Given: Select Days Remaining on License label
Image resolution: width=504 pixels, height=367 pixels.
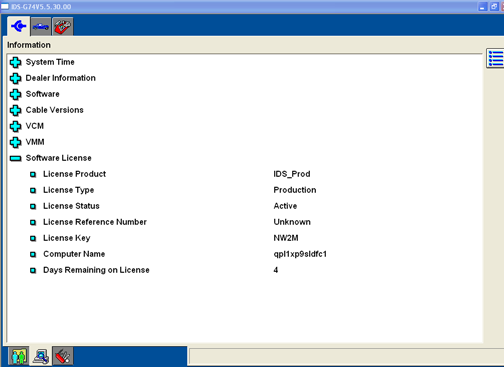Looking at the screenshot, I should click(96, 270).
